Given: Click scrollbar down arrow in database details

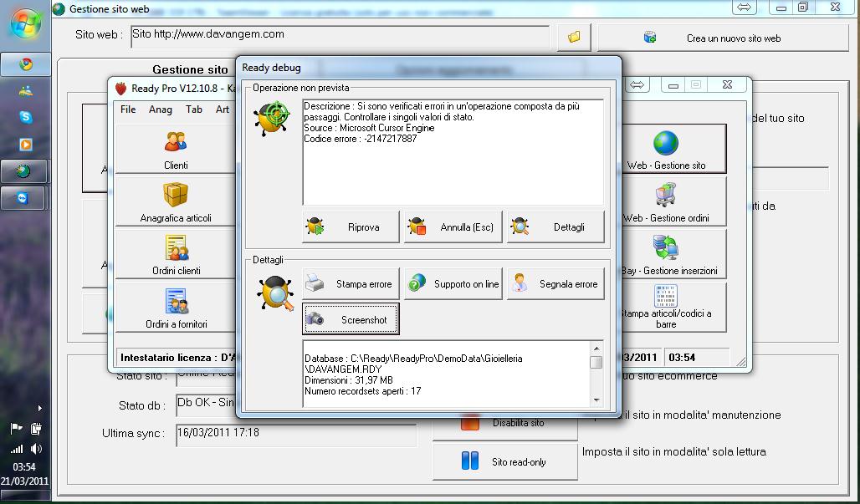Looking at the screenshot, I should click(596, 400).
